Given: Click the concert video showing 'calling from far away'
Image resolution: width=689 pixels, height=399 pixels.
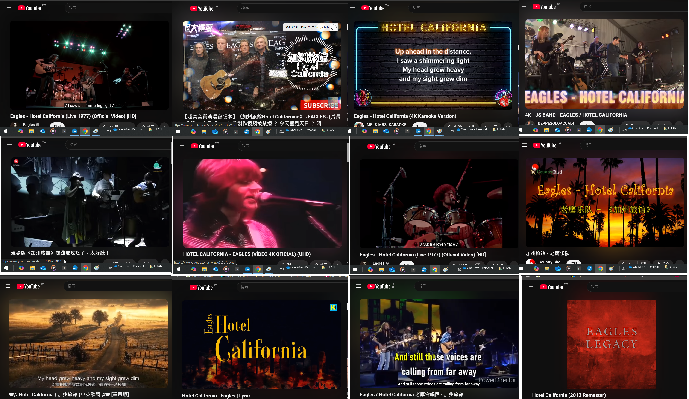Looking at the screenshot, I should 439,343.
